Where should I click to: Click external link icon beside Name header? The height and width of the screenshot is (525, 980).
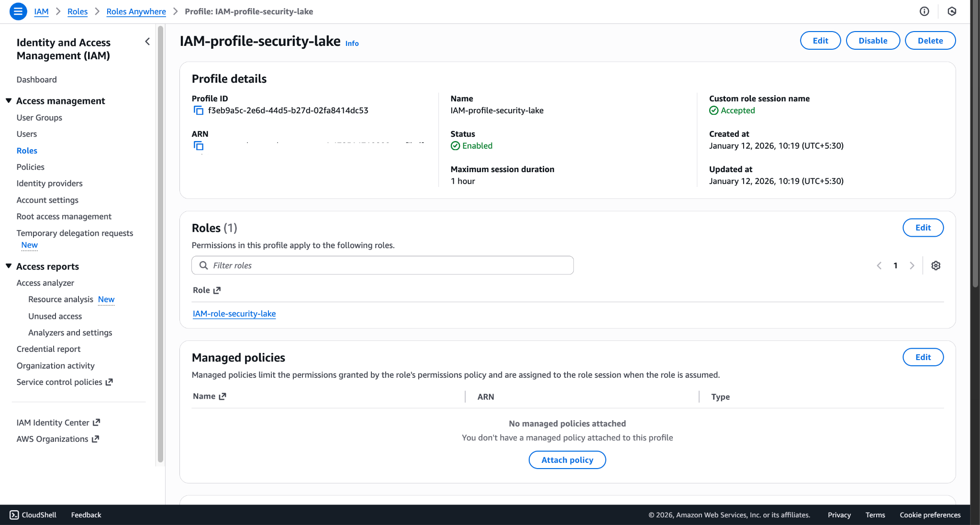(223, 396)
